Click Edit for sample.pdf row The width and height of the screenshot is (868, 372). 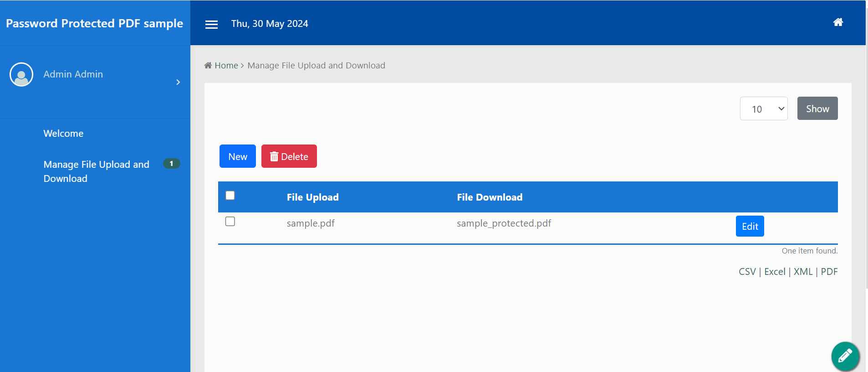click(x=750, y=226)
